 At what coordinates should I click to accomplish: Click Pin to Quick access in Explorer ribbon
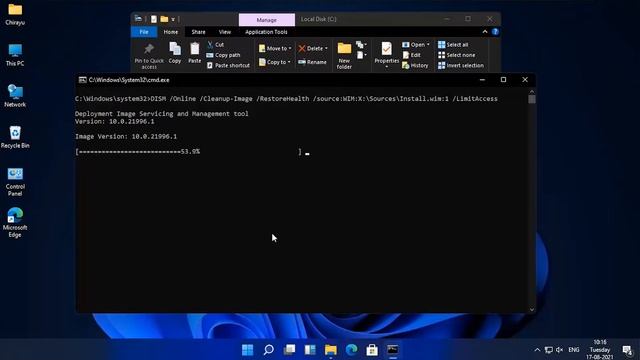[x=149, y=56]
